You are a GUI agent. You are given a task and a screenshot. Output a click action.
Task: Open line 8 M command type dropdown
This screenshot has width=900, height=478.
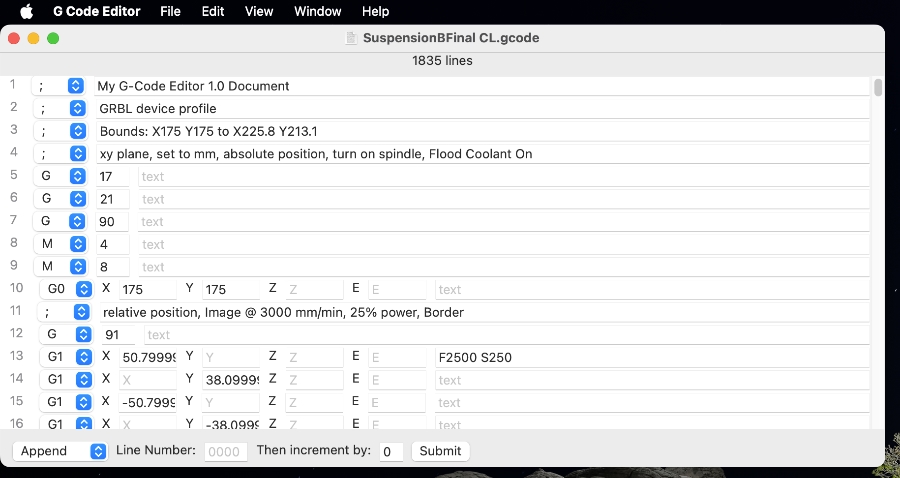point(60,244)
